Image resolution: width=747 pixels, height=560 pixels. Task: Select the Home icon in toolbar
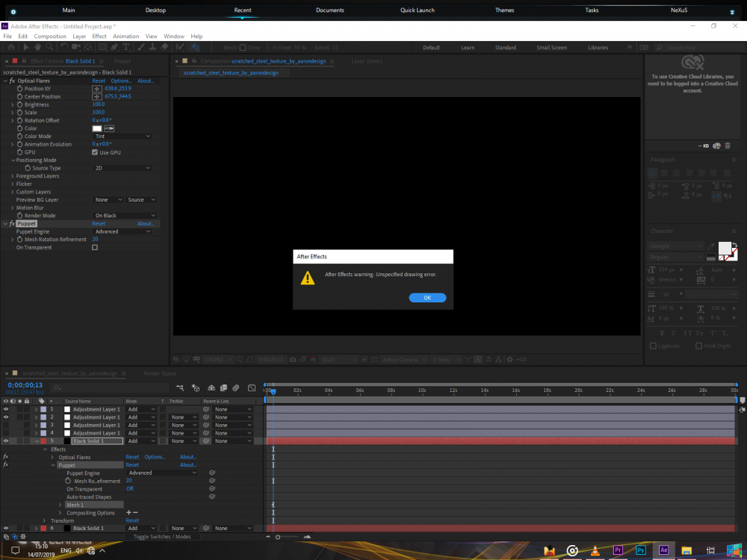coord(11,47)
